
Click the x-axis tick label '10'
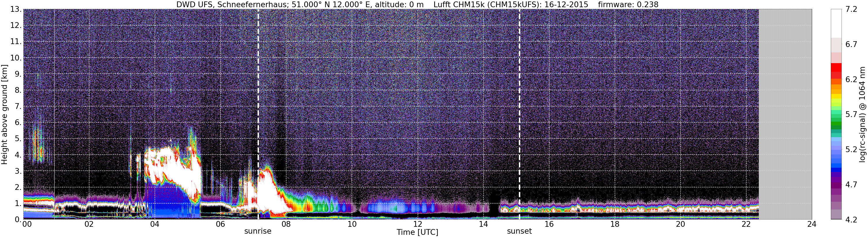click(x=351, y=224)
